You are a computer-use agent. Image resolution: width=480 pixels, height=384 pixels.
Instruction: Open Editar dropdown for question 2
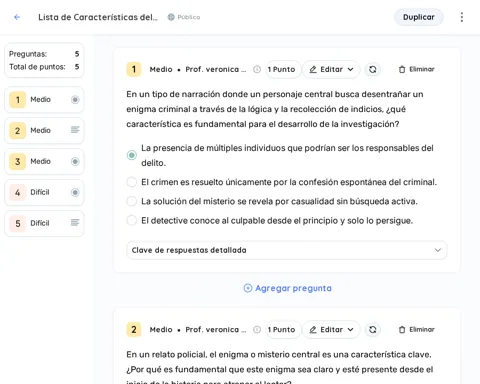331,330
